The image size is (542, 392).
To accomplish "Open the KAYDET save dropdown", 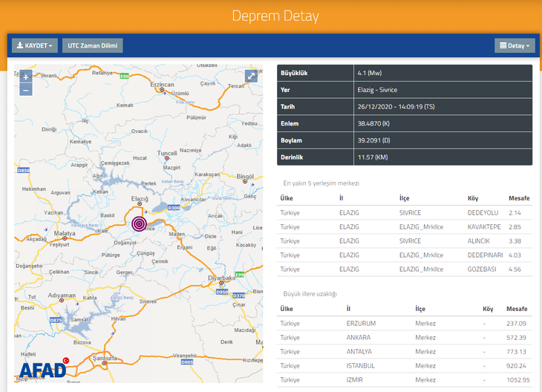I will pos(35,46).
